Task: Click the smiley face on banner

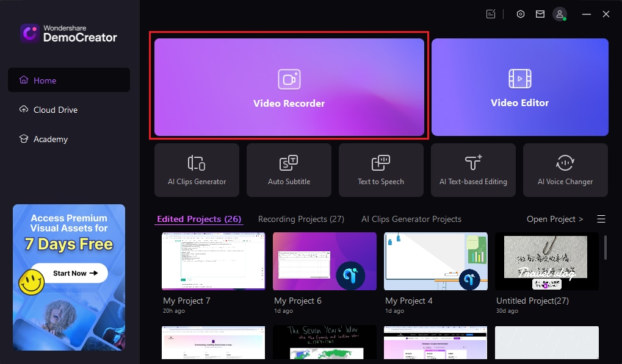Action: 31,282
